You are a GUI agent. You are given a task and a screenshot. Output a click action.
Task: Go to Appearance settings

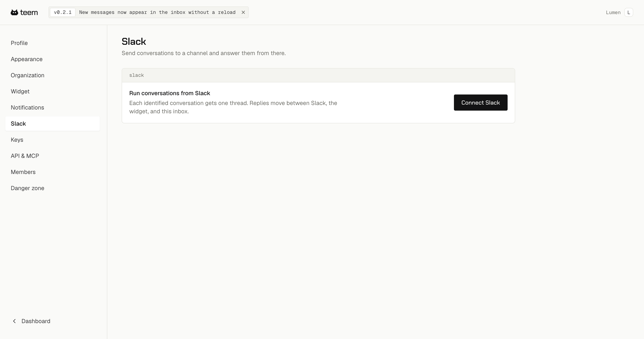pos(53,59)
